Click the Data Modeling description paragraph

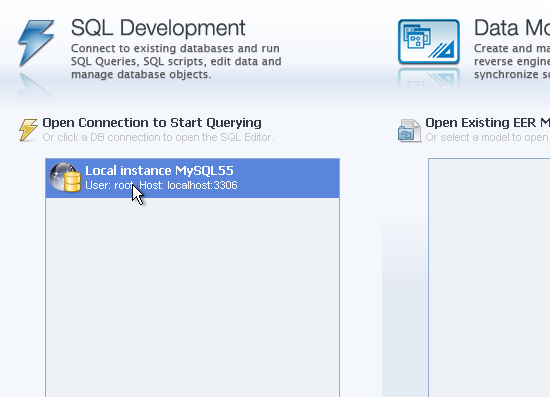click(x=512, y=61)
